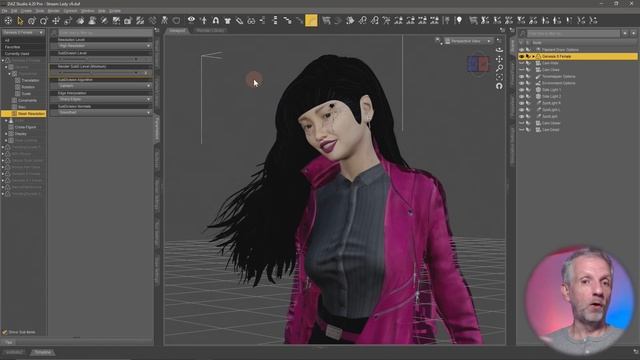This screenshot has width=640, height=360.
Task: Select the Translation tree item
Action: pos(30,80)
